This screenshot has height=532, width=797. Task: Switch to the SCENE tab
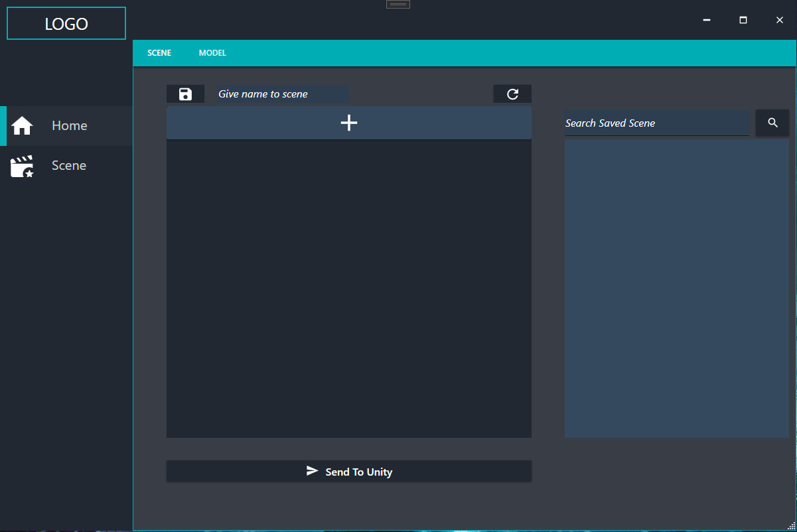(159, 53)
